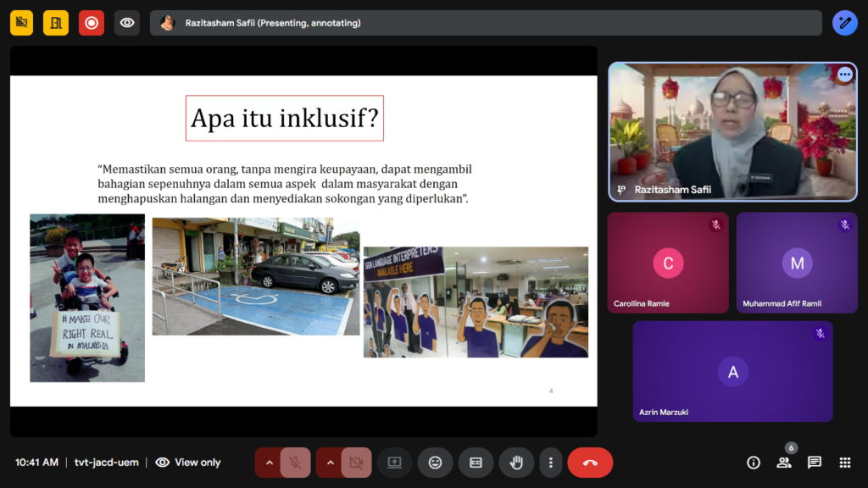Send a reaction with the emoji button

point(435,463)
